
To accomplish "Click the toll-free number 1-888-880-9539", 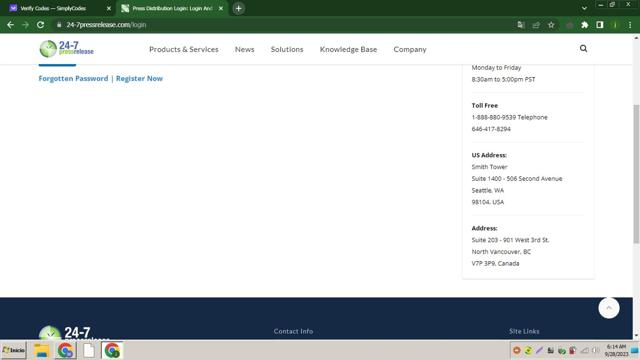I will point(494,117).
